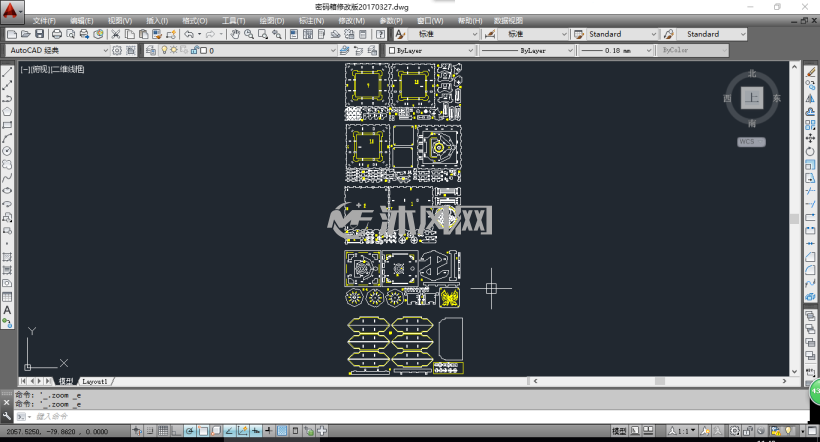This screenshot has width=820, height=442.
Task: Open the Text Style manager icon
Action: coord(400,35)
